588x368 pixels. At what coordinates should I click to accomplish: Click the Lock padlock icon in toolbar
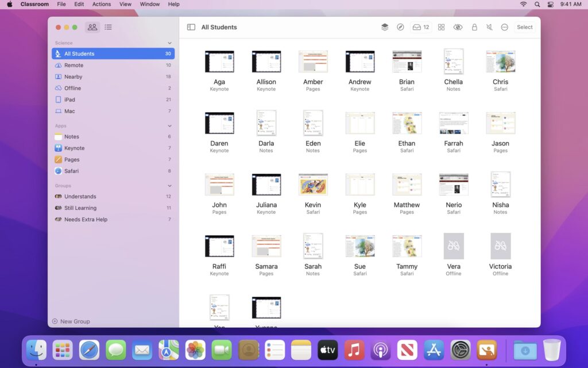(474, 27)
